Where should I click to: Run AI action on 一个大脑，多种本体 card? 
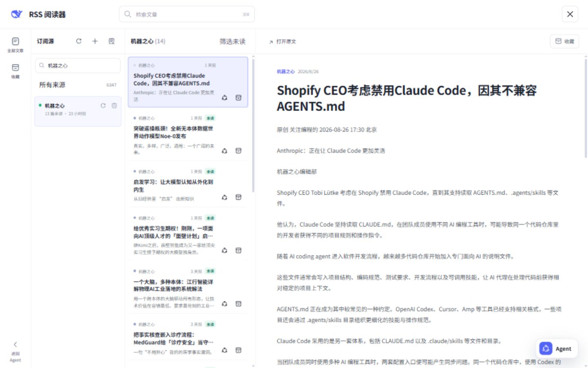225,304
